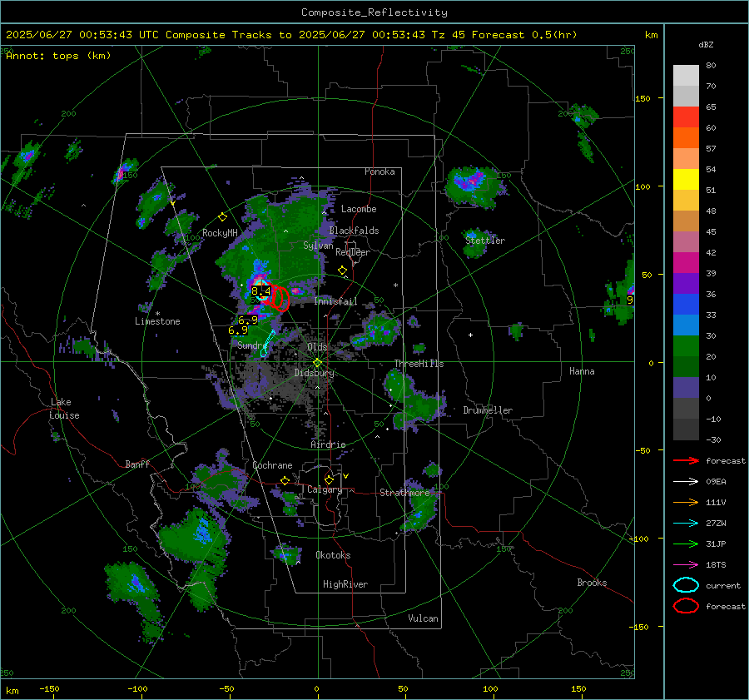
Task: Click the Banff label
Action: (137, 464)
